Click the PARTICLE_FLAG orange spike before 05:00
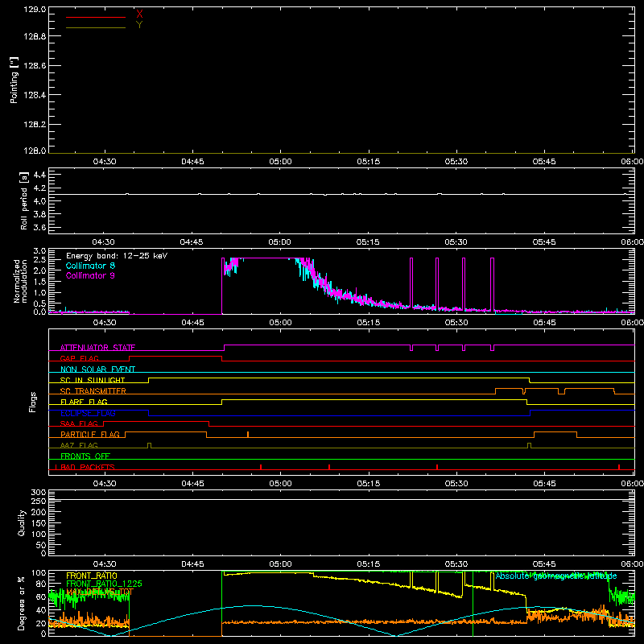Screen dimensions: 644x644 (248, 434)
